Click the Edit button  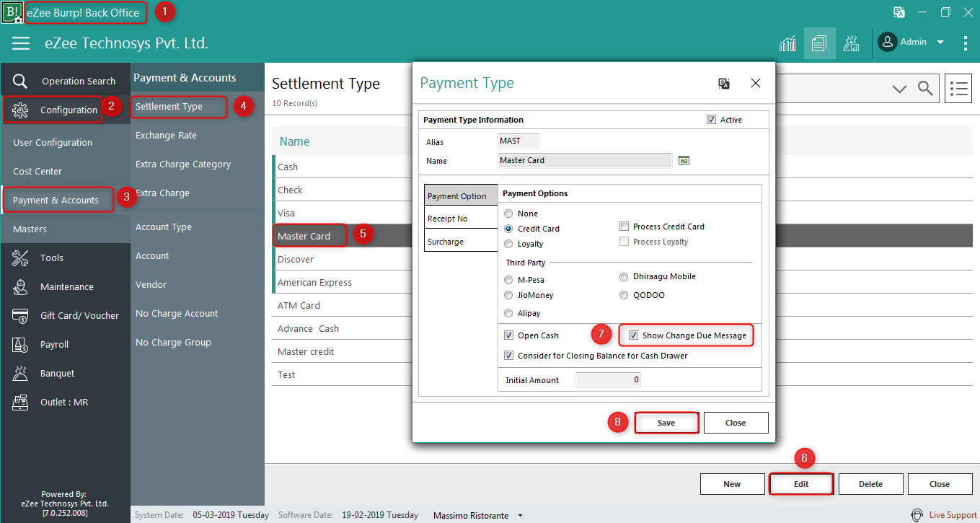[801, 484]
